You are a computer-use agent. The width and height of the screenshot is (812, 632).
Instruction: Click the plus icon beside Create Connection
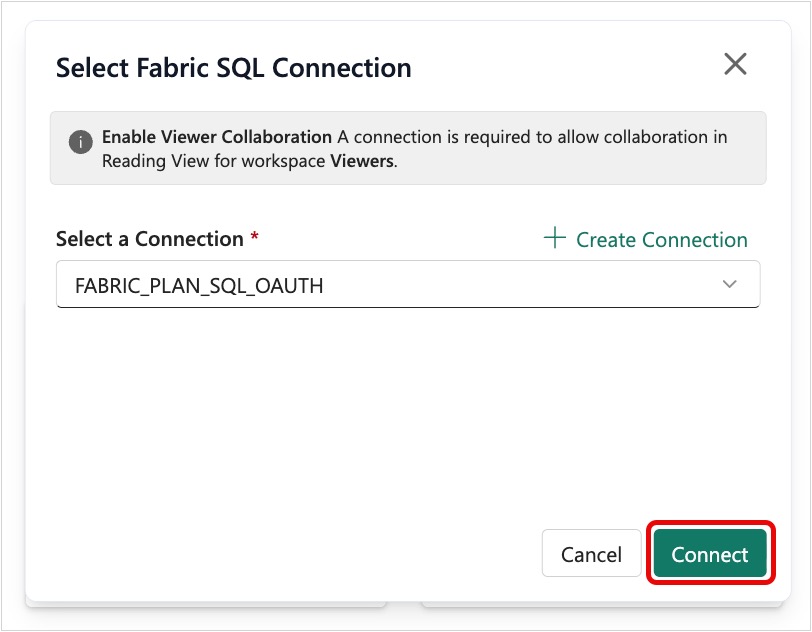(555, 238)
